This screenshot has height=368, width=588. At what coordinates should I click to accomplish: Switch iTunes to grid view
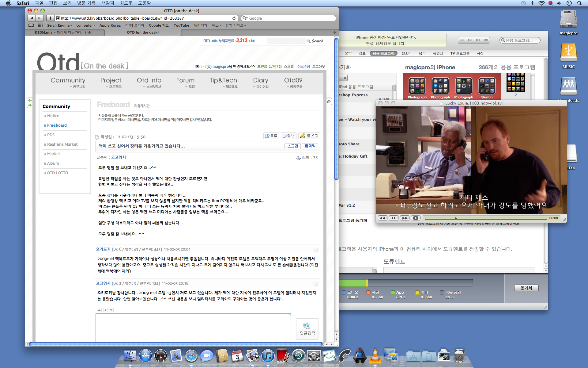478,40
